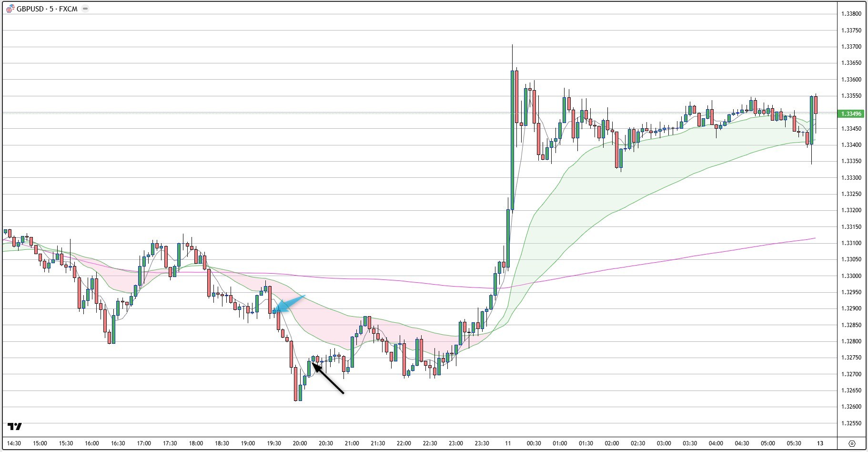Select the black arrow drawing on the chart
Screen dimensions: 868x452
coord(329,380)
